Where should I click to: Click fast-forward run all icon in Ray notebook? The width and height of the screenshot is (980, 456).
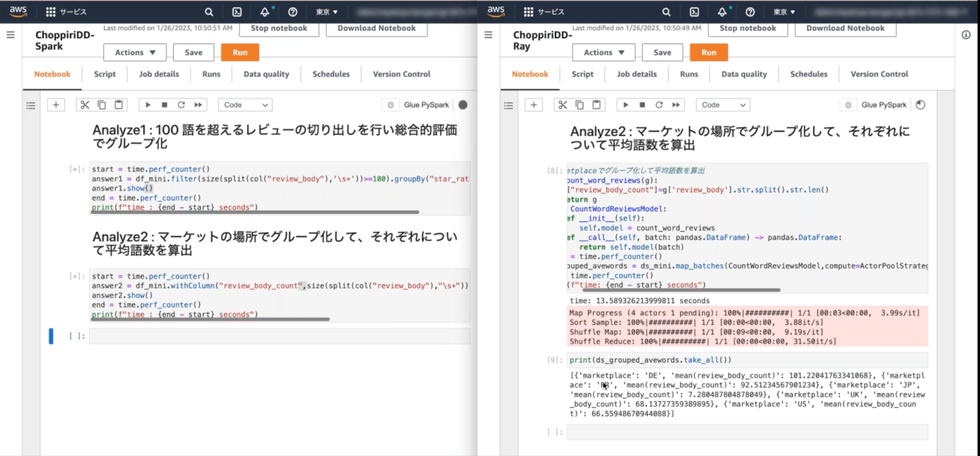676,105
